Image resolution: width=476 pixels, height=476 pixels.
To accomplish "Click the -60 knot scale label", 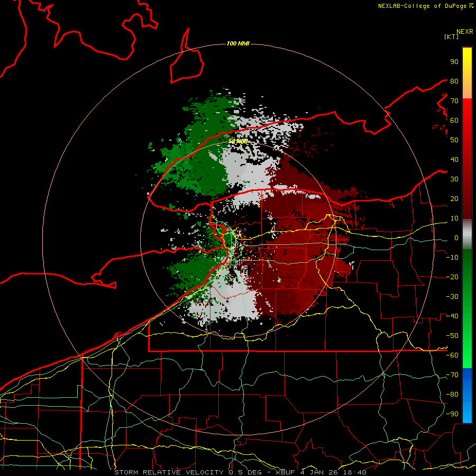I will click(x=452, y=355).
